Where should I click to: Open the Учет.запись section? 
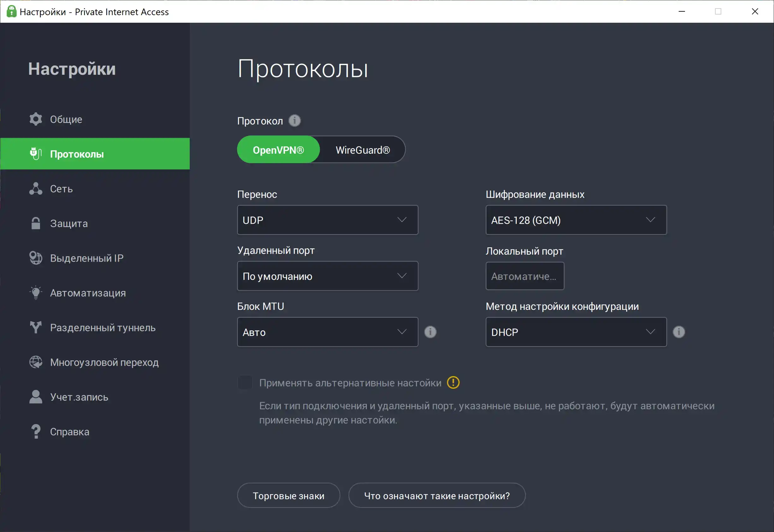click(x=95, y=397)
